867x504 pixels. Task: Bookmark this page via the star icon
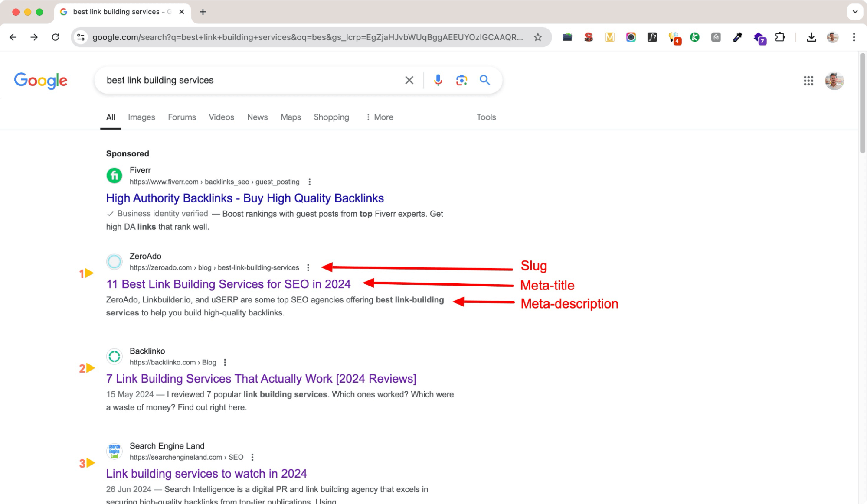[x=538, y=37]
